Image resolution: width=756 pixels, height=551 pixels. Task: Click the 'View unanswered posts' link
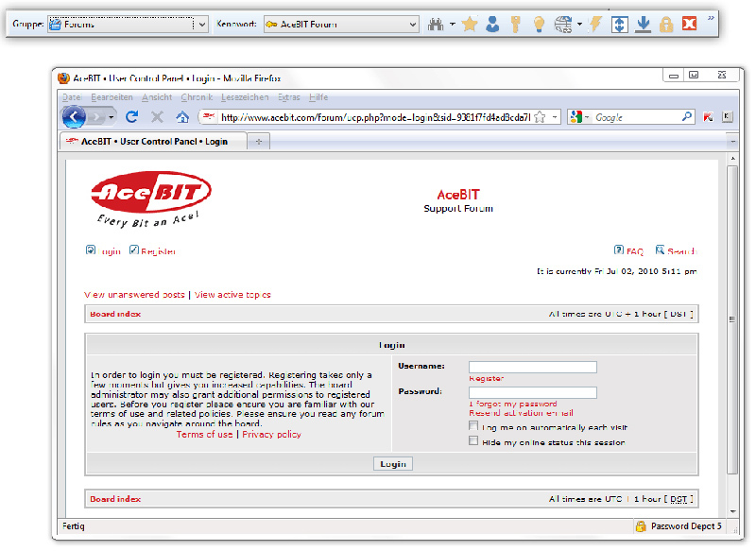tap(134, 295)
